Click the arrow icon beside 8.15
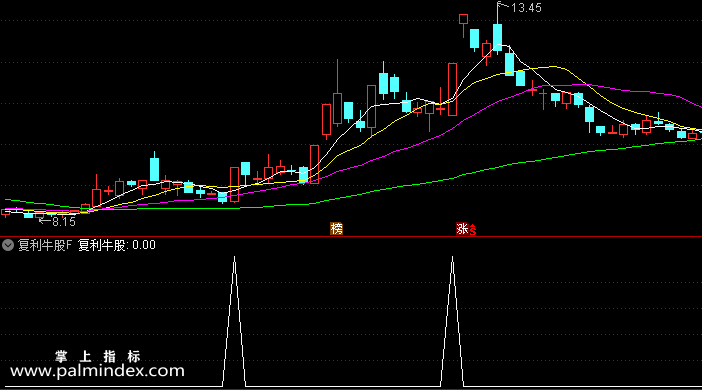This screenshot has height=390, width=702. point(45,221)
